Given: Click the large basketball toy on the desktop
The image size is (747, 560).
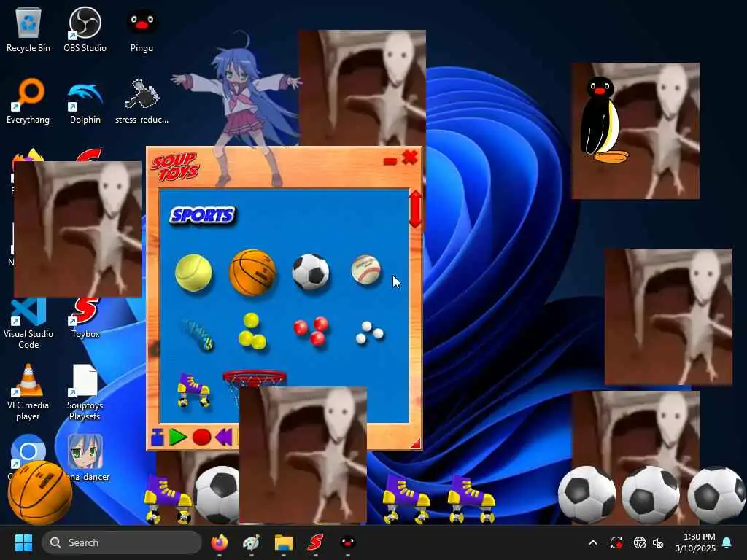Looking at the screenshot, I should coord(40,492).
